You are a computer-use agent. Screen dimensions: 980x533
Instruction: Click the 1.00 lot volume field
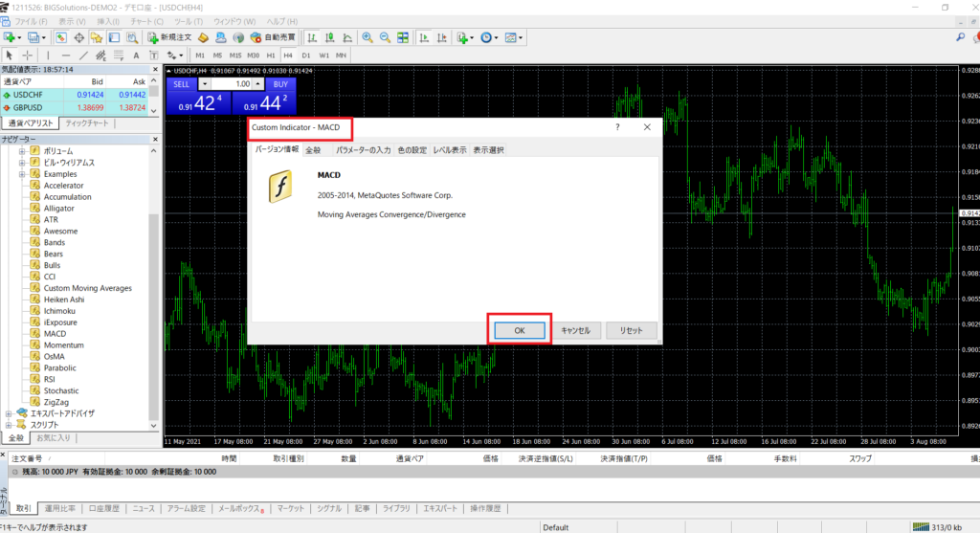pyautogui.click(x=232, y=84)
